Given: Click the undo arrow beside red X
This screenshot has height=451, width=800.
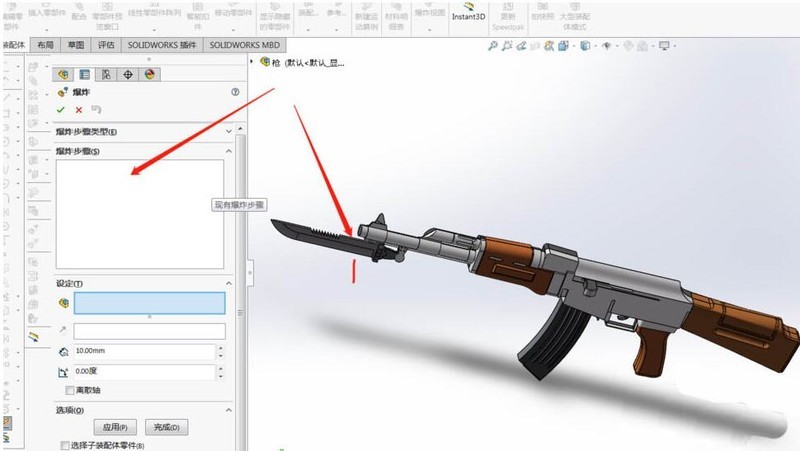Looking at the screenshot, I should (x=96, y=109).
